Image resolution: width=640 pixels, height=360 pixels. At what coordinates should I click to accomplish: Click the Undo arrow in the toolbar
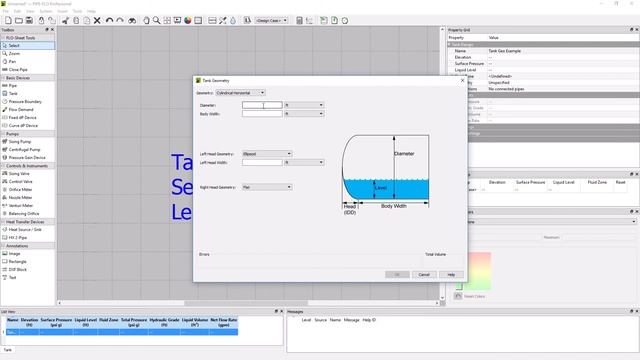(x=109, y=20)
